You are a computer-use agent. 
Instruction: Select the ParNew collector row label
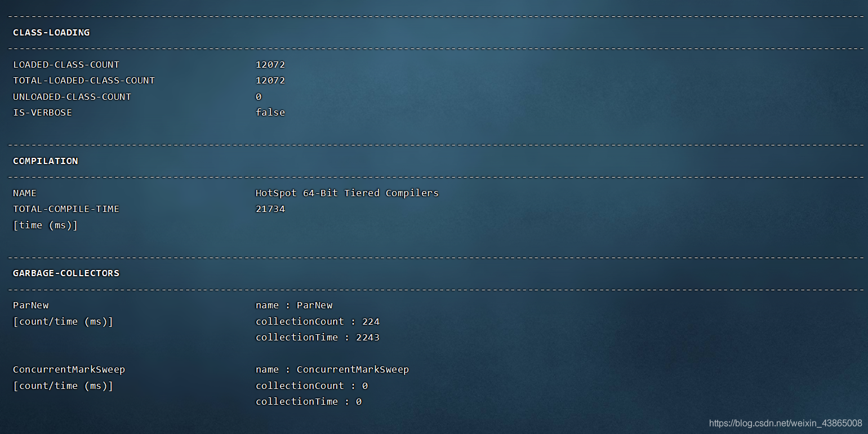[x=31, y=305]
